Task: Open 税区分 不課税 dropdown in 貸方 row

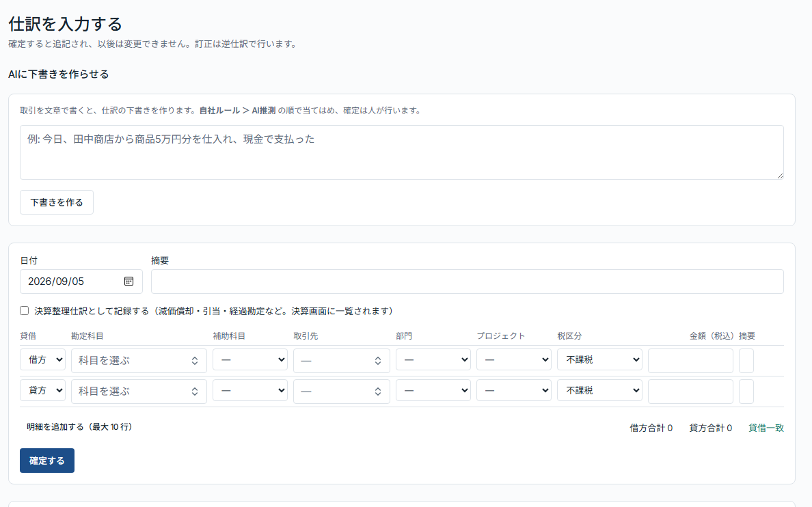Action: (x=599, y=390)
